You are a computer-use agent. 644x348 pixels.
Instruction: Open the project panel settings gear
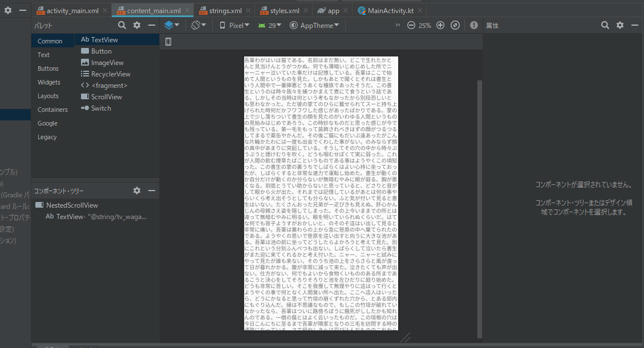[8, 11]
